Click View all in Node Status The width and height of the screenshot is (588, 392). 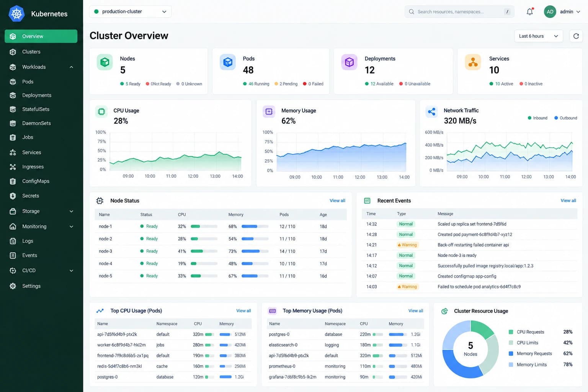pyautogui.click(x=337, y=201)
